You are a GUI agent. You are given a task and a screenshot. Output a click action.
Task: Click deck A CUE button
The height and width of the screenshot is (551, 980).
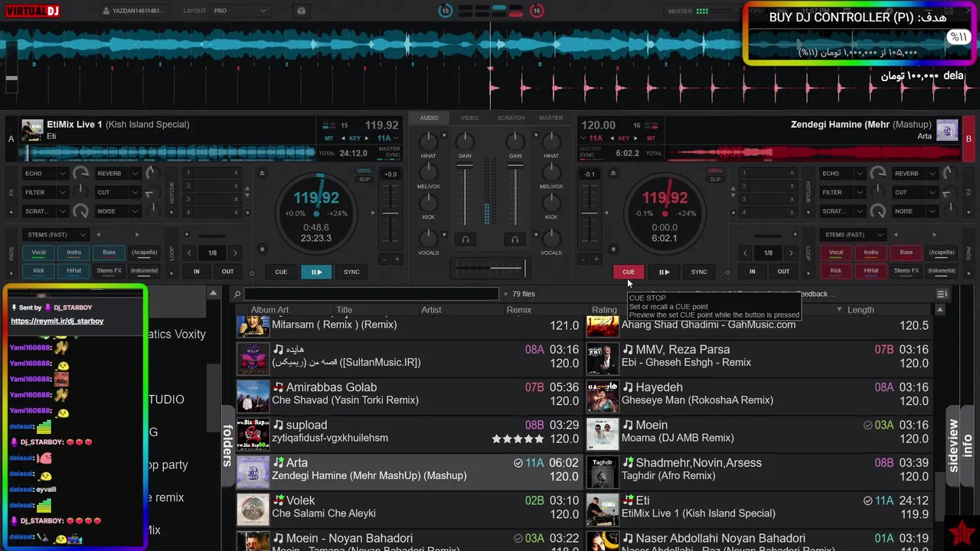[x=281, y=272]
